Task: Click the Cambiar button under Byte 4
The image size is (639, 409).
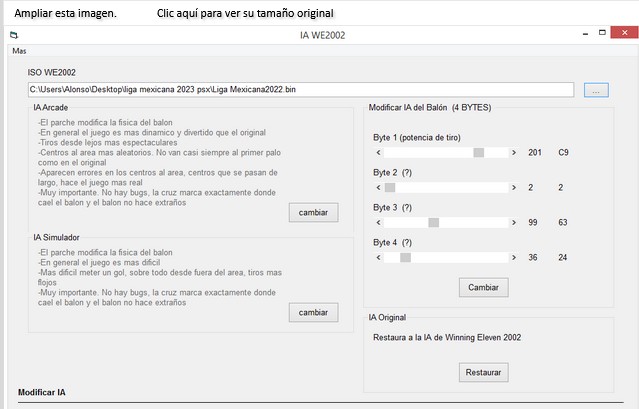Action: 483,288
